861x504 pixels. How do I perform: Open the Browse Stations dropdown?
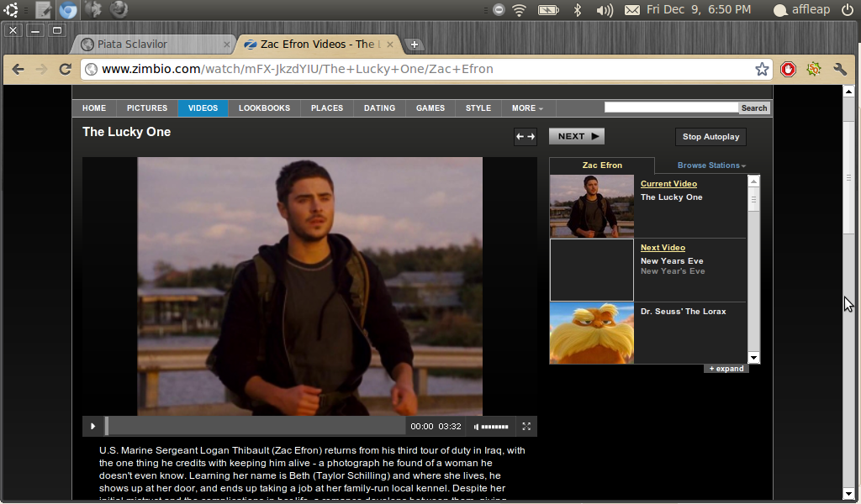click(x=711, y=165)
